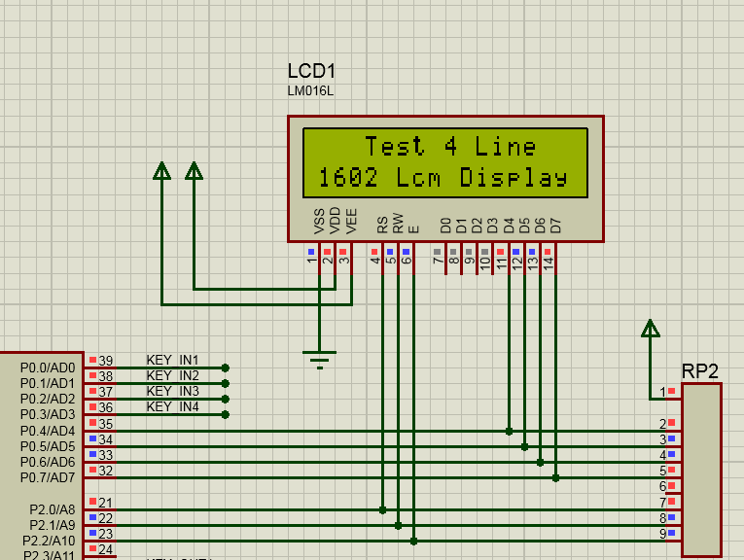This screenshot has width=744, height=560.
Task: Click the P0.6/AD6 pin name
Action: point(48,463)
